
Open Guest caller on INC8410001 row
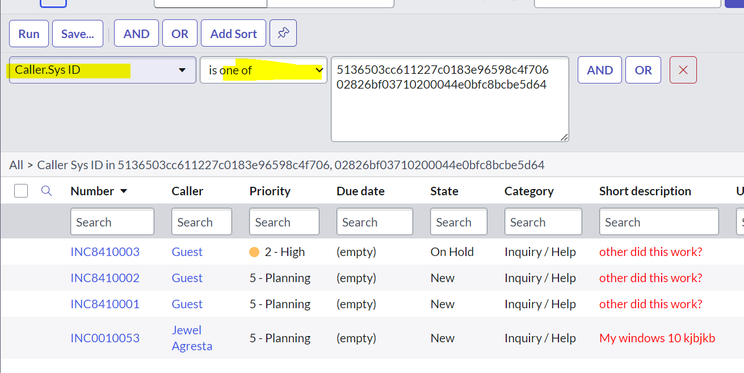187,304
